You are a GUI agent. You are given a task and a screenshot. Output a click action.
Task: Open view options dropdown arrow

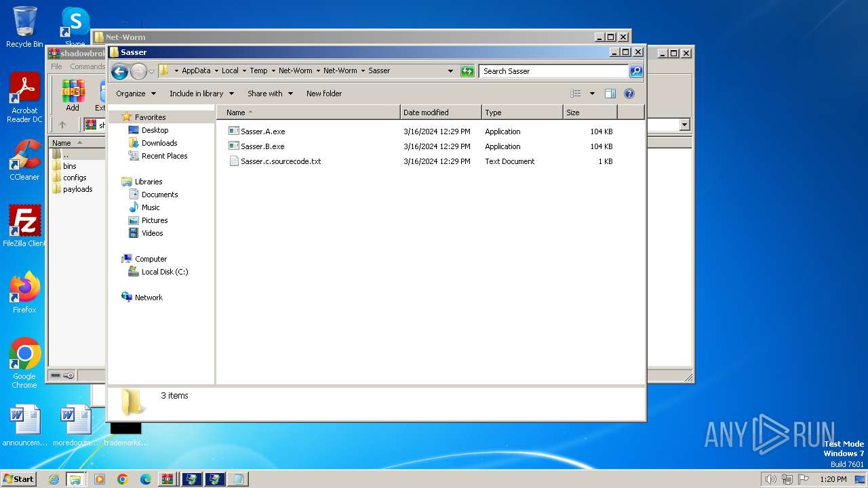coord(592,94)
